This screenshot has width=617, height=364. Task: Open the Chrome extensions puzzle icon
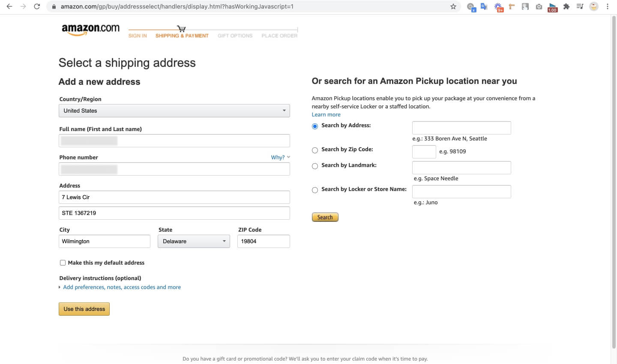point(566,6)
